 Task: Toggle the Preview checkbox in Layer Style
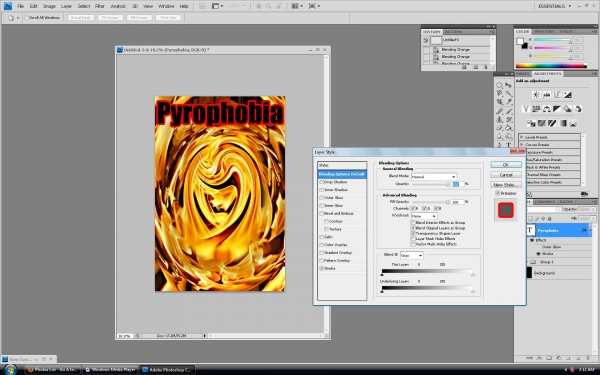click(497, 193)
